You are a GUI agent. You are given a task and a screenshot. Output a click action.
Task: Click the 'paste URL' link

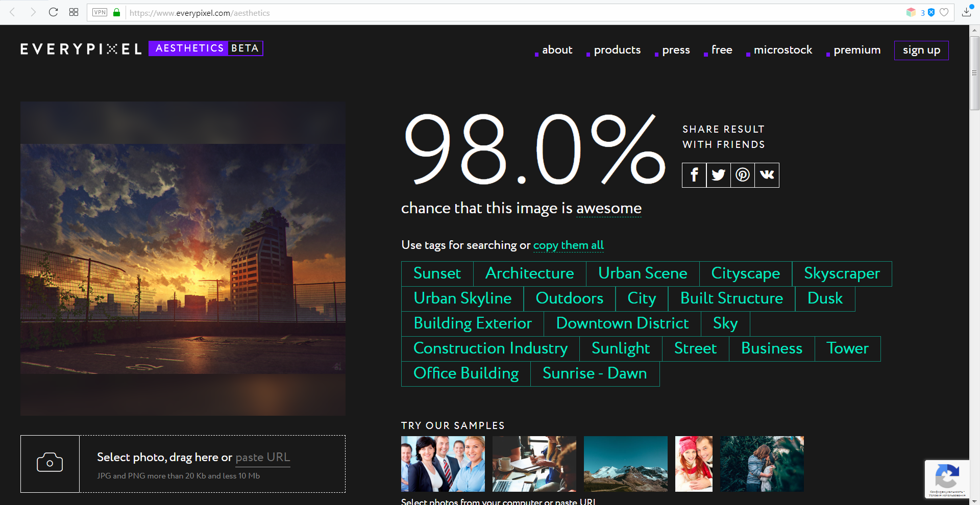coord(263,458)
